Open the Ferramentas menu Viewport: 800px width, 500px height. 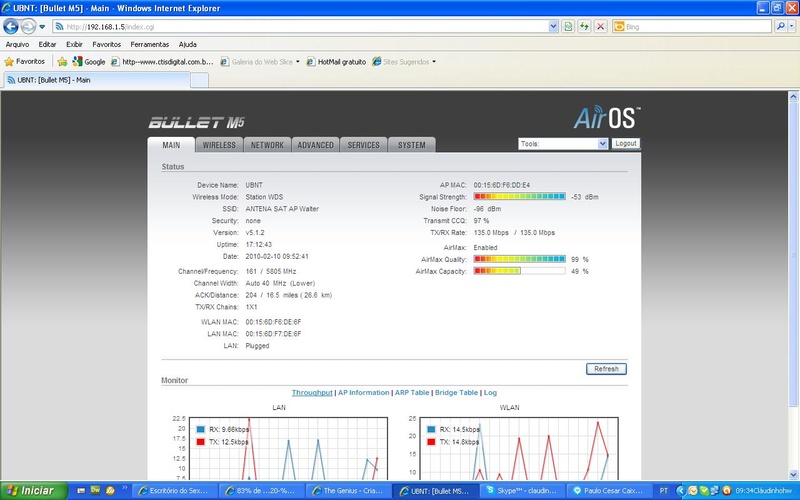click(149, 44)
